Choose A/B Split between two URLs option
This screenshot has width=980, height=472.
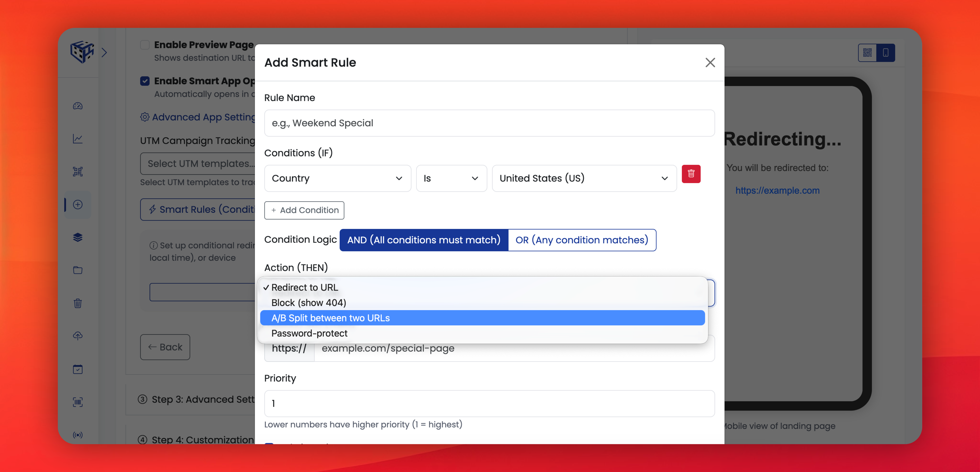[482, 318]
